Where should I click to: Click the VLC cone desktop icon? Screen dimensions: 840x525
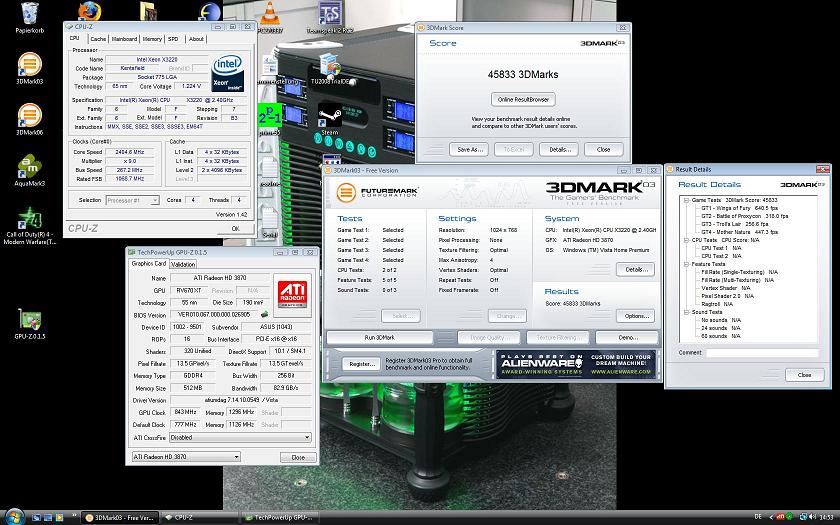click(270, 16)
